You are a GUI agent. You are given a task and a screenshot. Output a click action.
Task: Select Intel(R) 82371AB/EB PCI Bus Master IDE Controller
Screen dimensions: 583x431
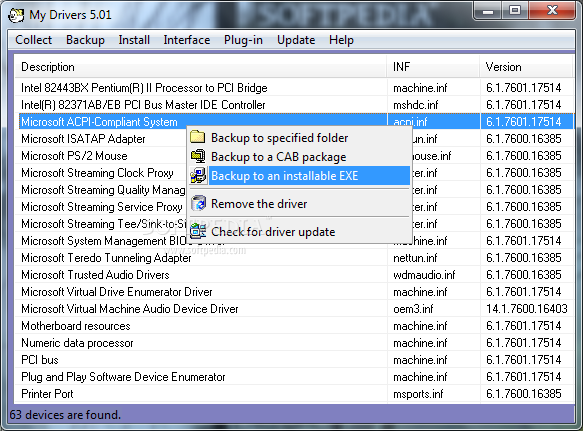(x=295, y=105)
